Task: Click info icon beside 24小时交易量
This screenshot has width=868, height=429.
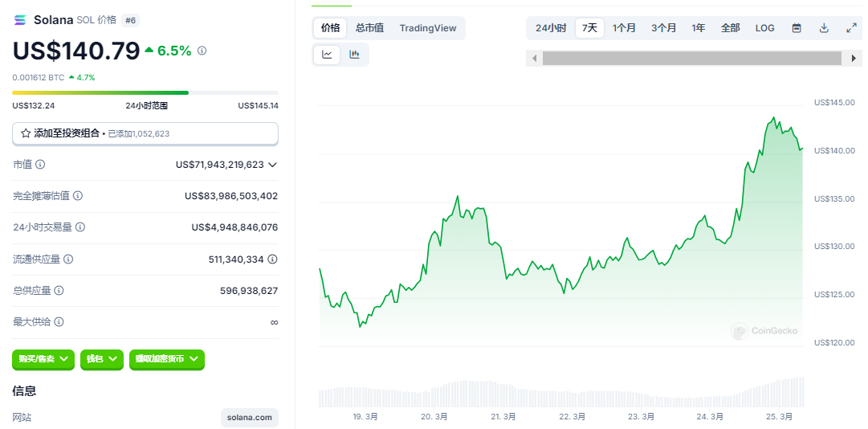Action: point(80,227)
